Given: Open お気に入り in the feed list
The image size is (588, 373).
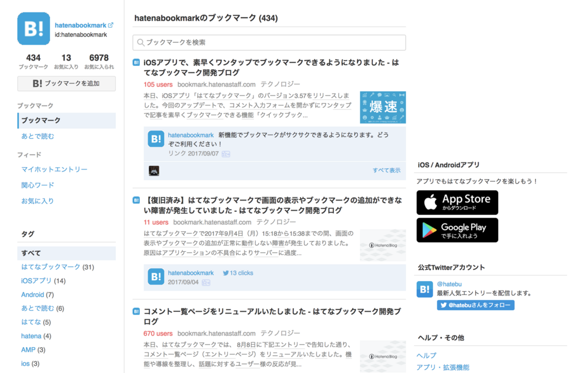Looking at the screenshot, I should tap(38, 201).
